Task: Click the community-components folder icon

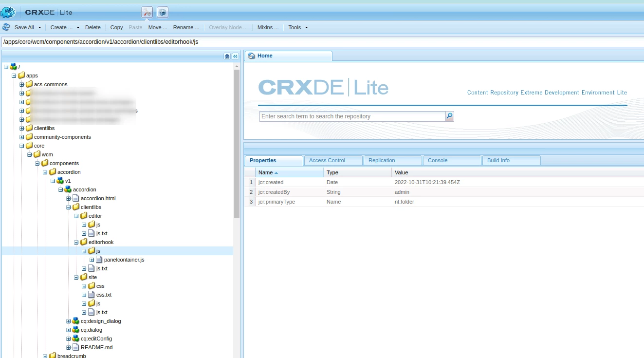Action: point(29,137)
